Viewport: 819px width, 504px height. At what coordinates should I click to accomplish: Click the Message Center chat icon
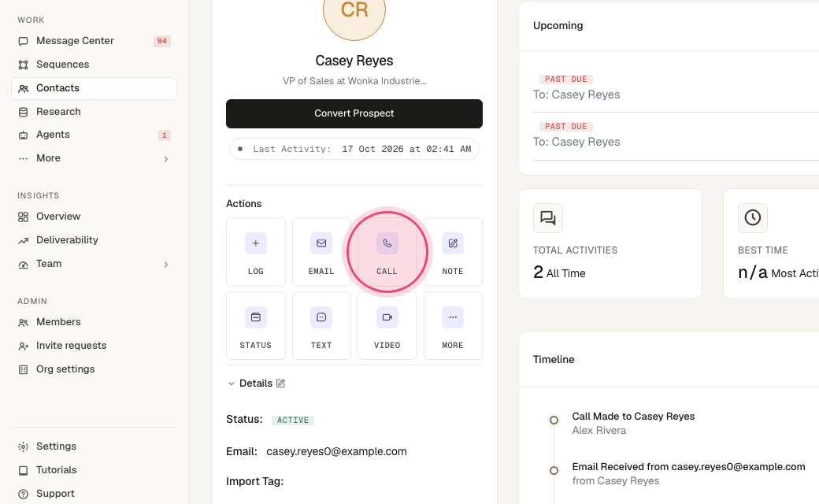tap(23, 41)
